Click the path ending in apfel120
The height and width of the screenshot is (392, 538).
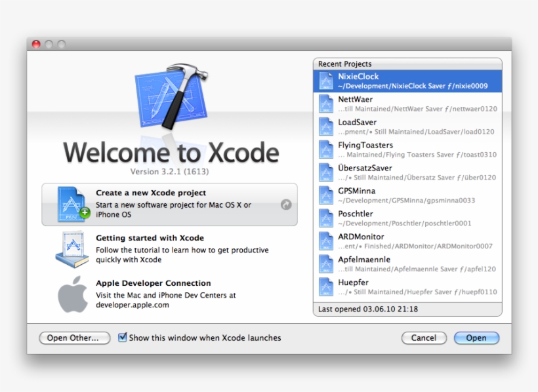tap(417, 269)
